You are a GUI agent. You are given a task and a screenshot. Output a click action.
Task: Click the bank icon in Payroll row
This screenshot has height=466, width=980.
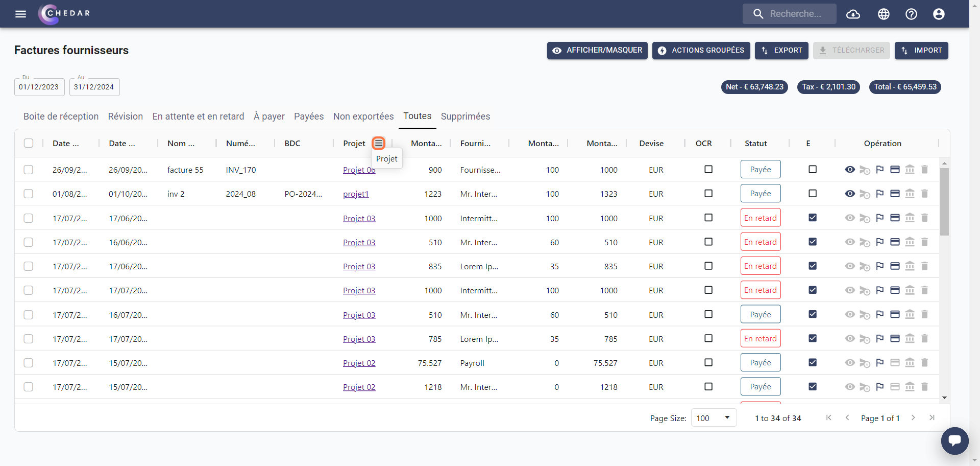point(910,363)
